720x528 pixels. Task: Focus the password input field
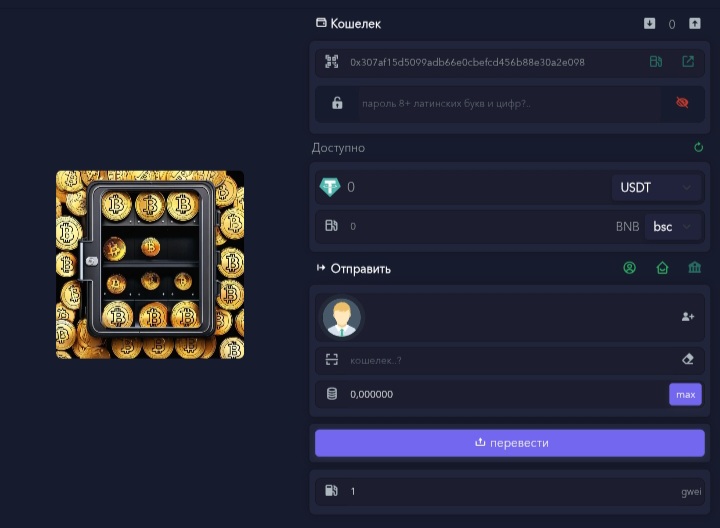509,104
